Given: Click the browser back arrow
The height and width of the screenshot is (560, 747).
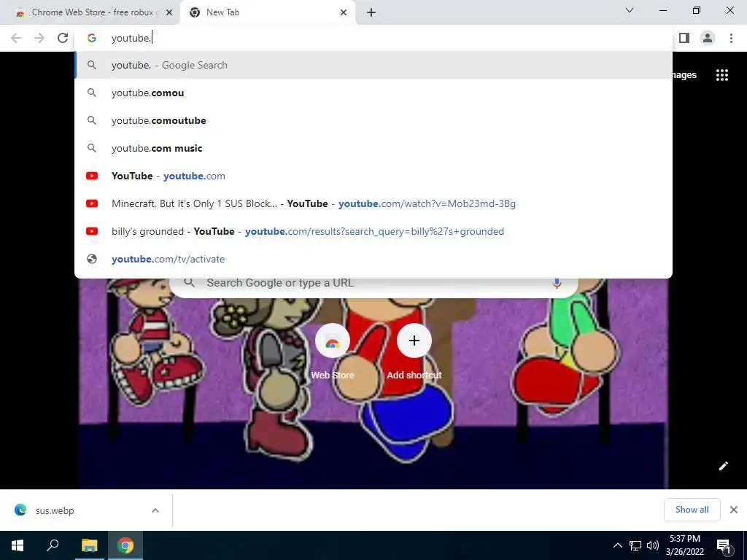Looking at the screenshot, I should [16, 38].
